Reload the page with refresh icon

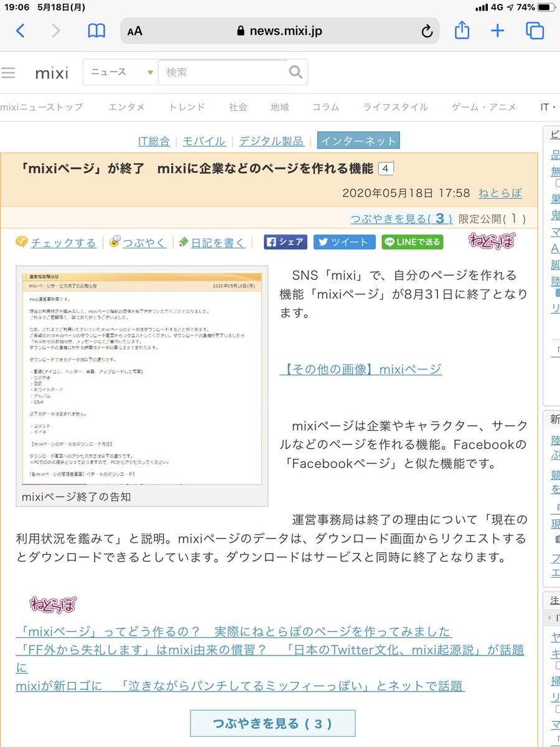pos(427,31)
